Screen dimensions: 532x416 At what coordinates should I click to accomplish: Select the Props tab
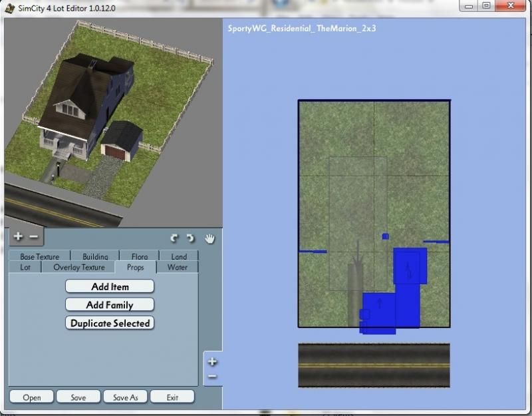[136, 268]
